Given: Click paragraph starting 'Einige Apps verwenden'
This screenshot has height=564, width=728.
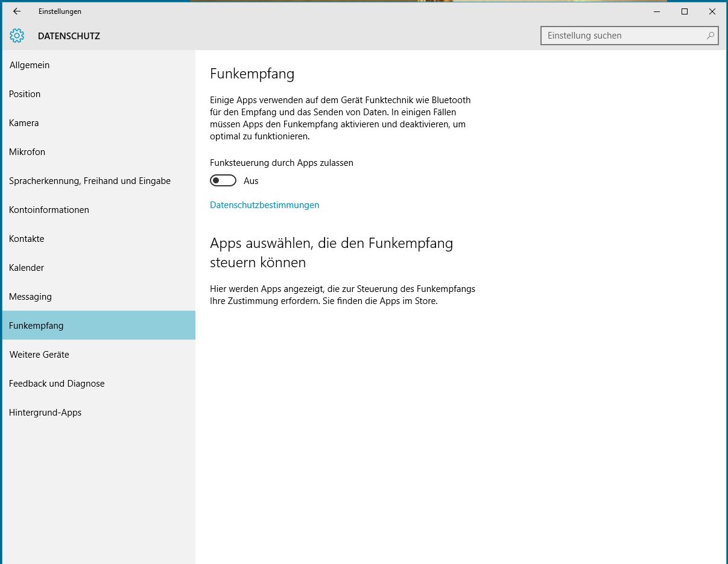Looking at the screenshot, I should [x=340, y=118].
